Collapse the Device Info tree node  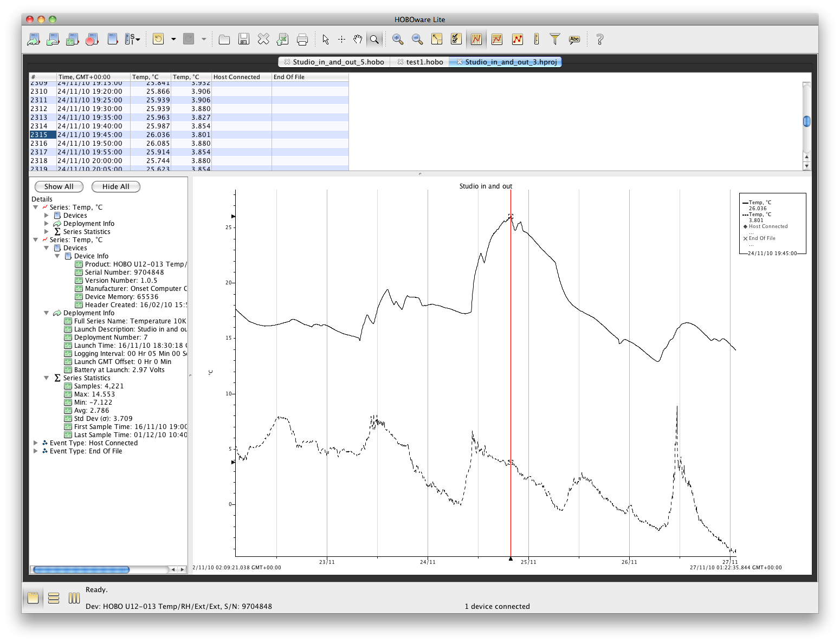point(57,256)
